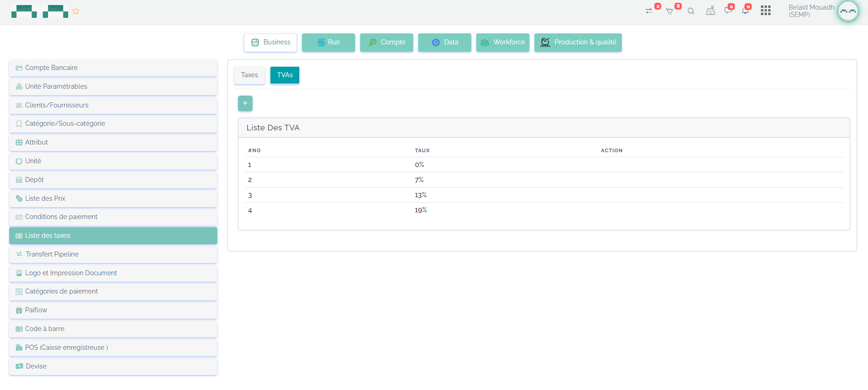Open the chat messages icon
The image size is (868, 390).
pyautogui.click(x=728, y=11)
